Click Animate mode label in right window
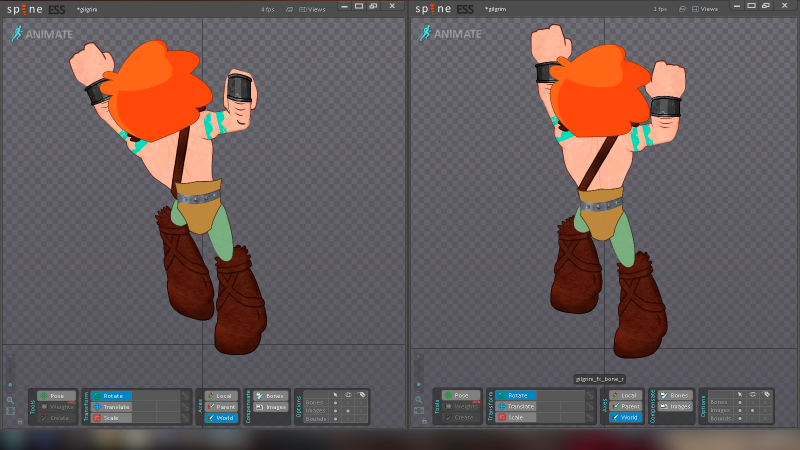This screenshot has height=450, width=800. tap(450, 34)
